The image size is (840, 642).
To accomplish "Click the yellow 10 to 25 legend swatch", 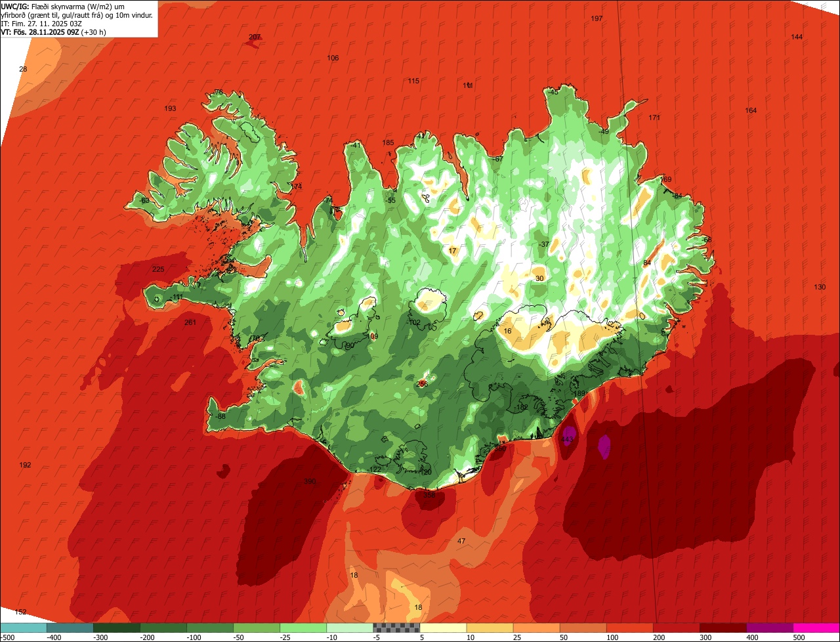I will pyautogui.click(x=490, y=628).
